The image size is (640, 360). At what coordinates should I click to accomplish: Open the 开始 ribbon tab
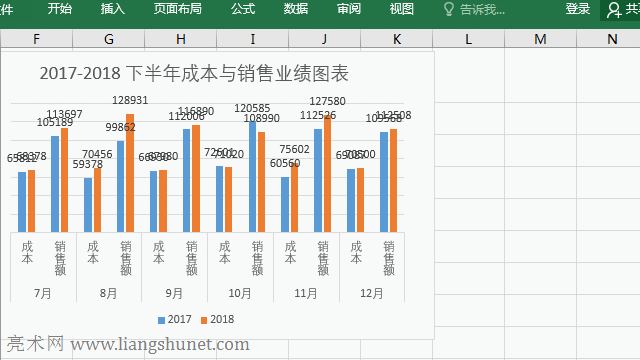[x=60, y=9]
